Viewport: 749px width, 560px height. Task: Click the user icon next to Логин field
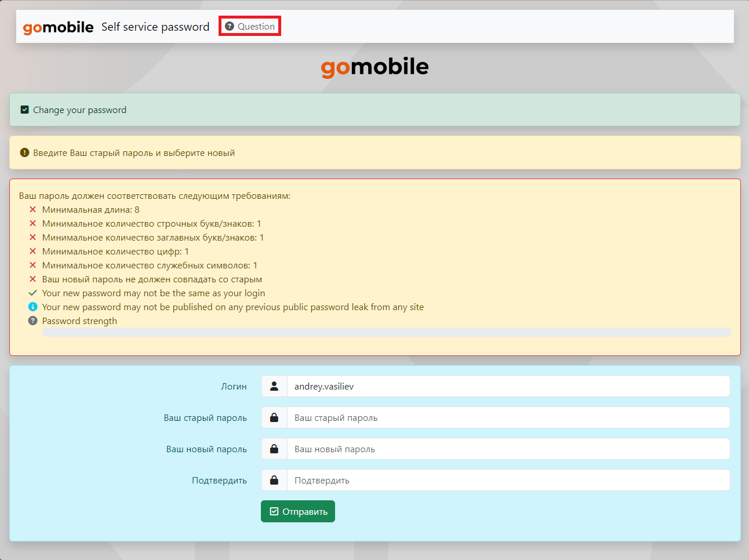click(x=274, y=386)
